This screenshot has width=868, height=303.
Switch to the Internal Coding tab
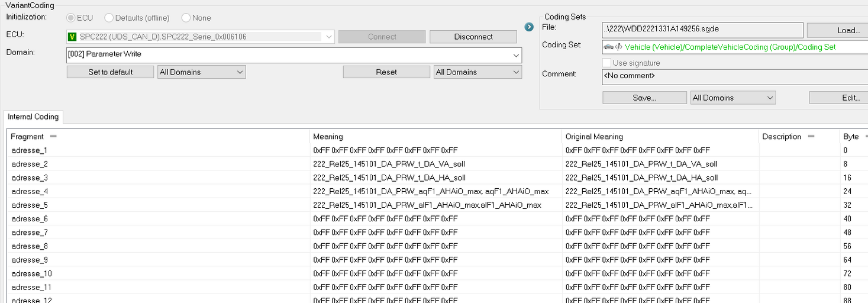(34, 117)
